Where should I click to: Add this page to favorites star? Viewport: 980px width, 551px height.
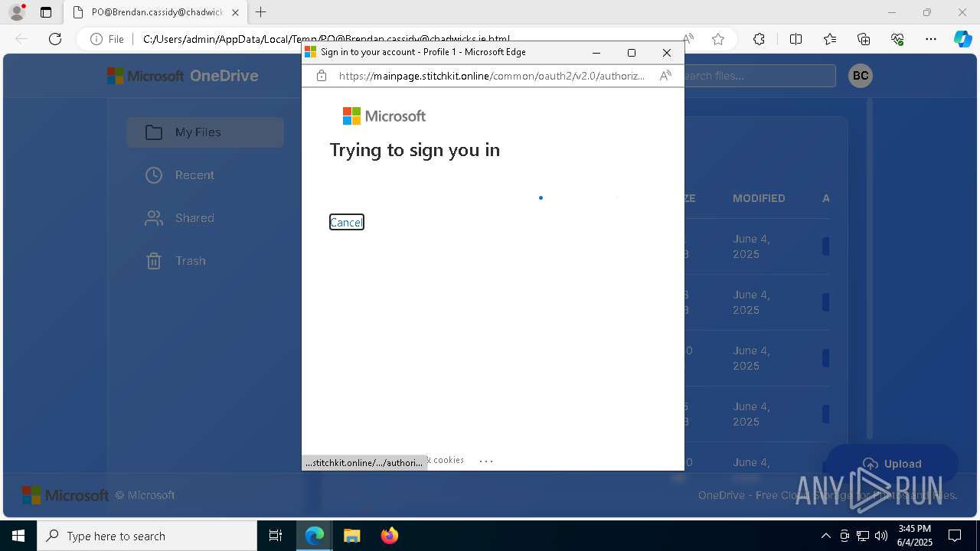(x=718, y=39)
